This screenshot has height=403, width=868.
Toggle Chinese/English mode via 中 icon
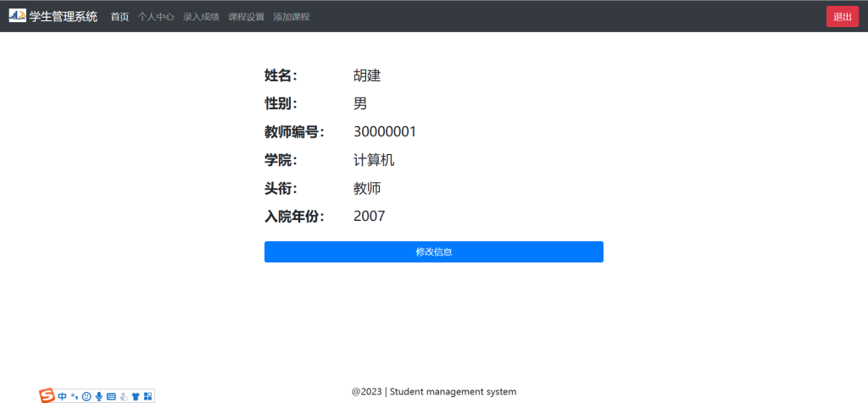point(62,396)
